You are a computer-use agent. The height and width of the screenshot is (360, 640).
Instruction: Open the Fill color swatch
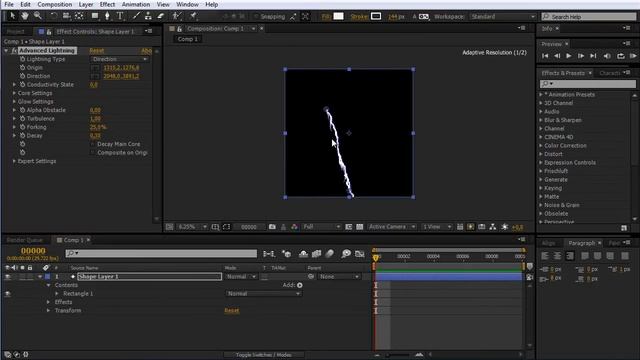tap(338, 16)
